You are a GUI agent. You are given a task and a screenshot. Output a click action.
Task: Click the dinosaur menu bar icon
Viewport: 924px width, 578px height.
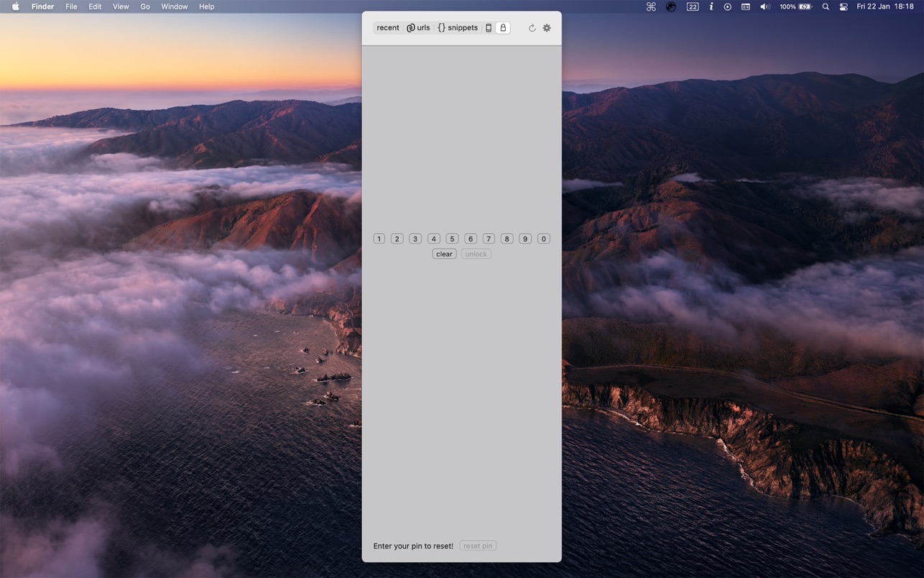(671, 6)
